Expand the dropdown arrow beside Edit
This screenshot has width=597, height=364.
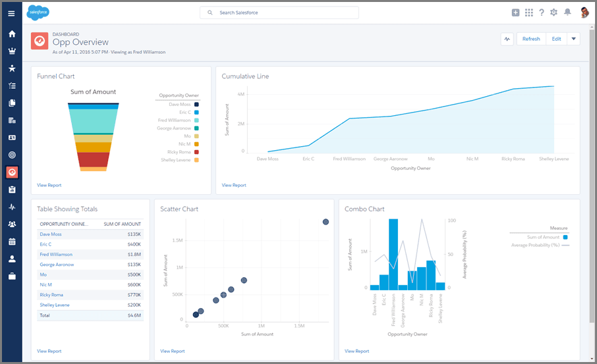coord(573,39)
